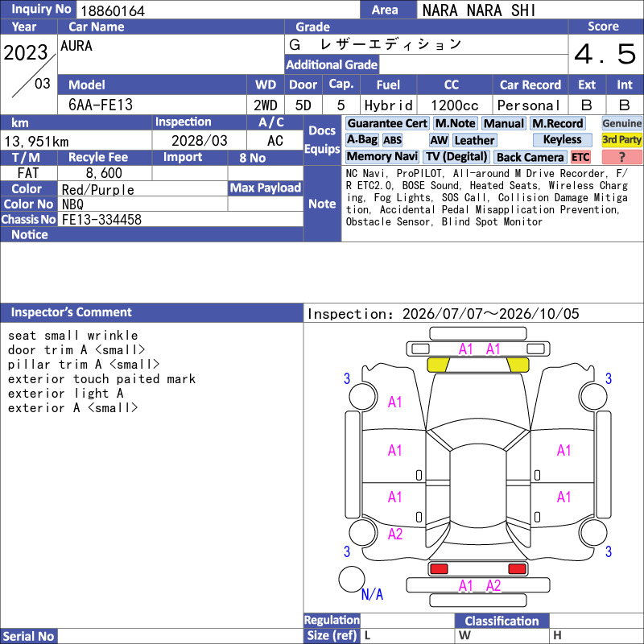Click the B grade under Int
644x644 pixels.
[x=625, y=105]
